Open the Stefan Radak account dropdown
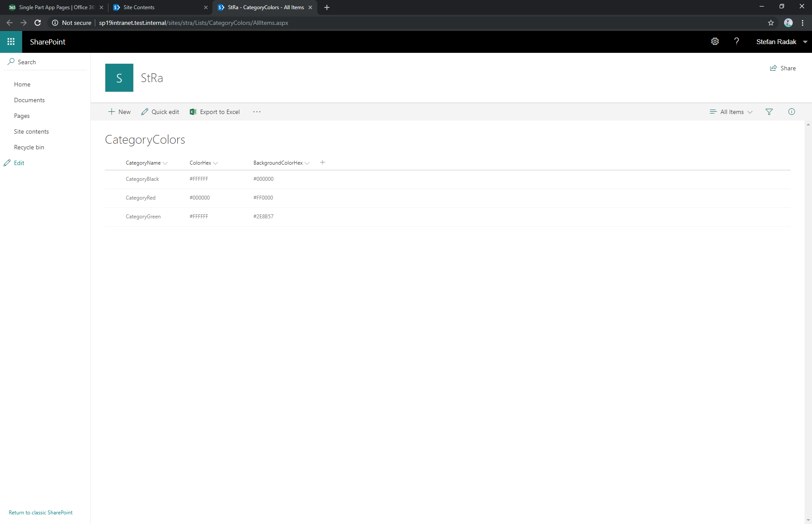The width and height of the screenshot is (812, 524). 805,42
